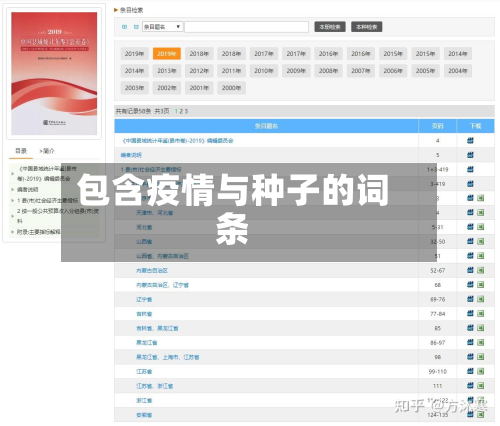
Task: Download the 江苏省、浙江省 entry
Action: tap(470, 386)
